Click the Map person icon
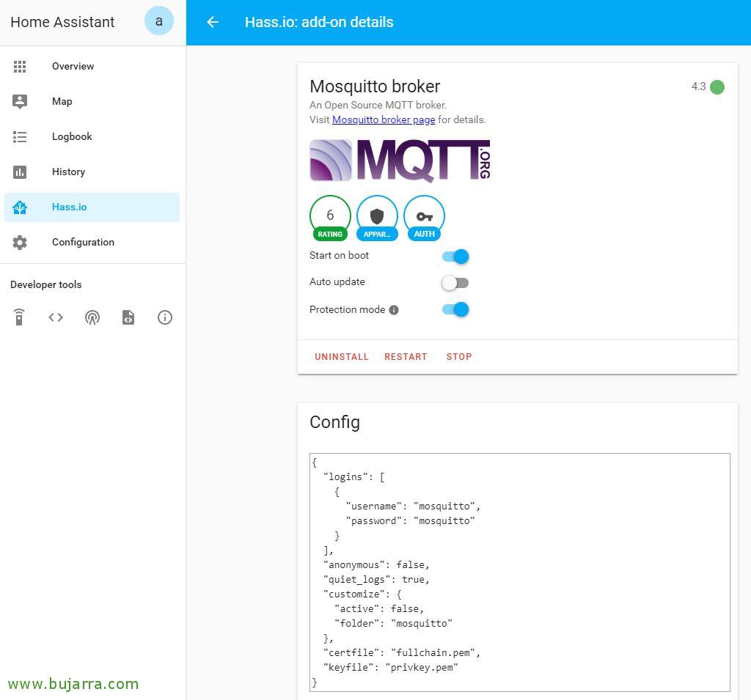This screenshot has width=751, height=700. pyautogui.click(x=20, y=101)
